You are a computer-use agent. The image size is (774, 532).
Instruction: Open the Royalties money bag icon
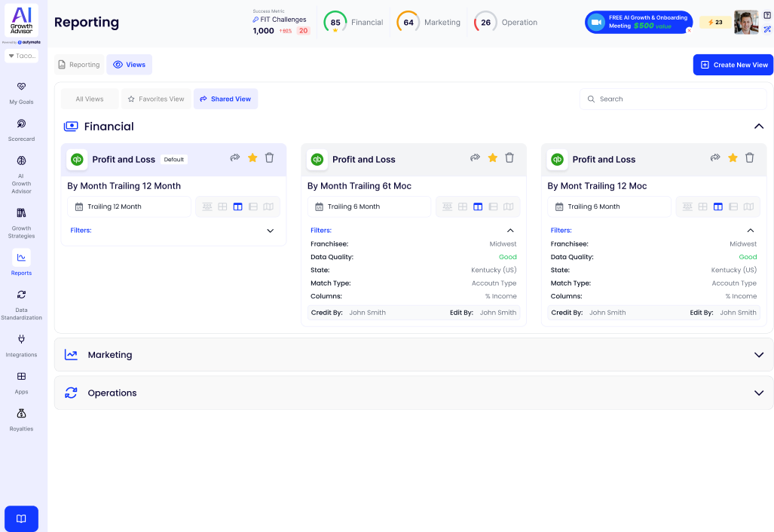tap(21, 418)
